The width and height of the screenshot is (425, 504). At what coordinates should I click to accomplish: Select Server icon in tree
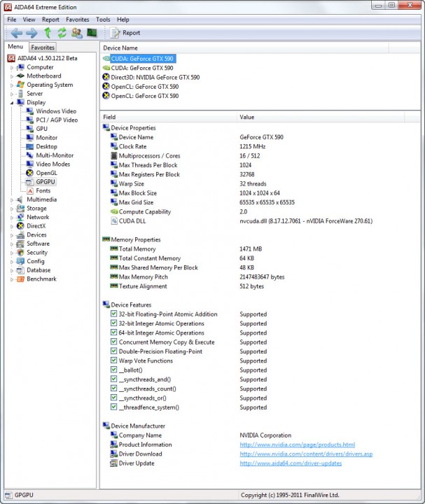[x=20, y=94]
